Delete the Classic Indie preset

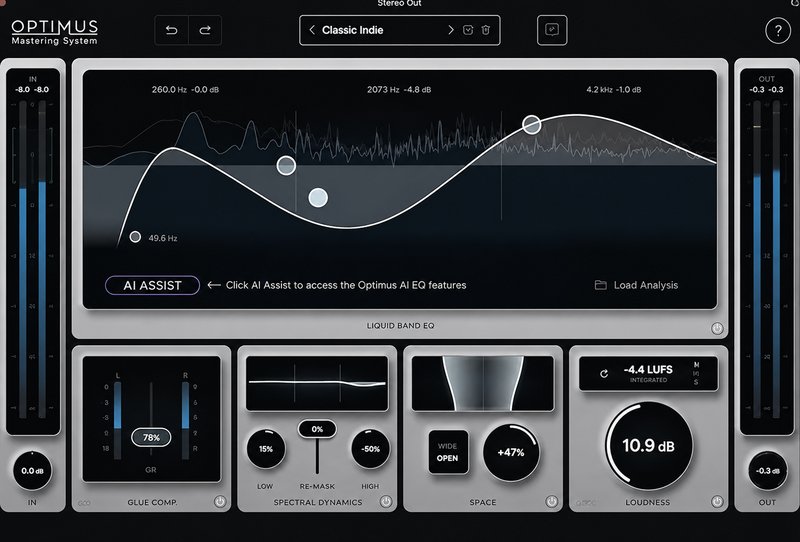click(486, 30)
